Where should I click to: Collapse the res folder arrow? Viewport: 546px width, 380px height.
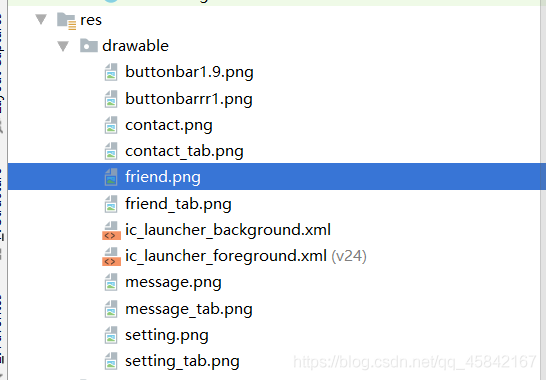[x=41, y=19]
